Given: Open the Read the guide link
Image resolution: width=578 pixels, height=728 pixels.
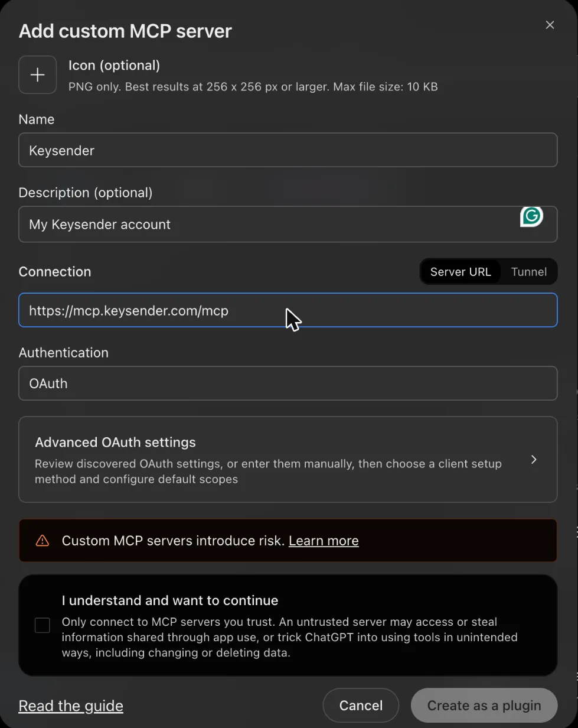Looking at the screenshot, I should coord(71,706).
